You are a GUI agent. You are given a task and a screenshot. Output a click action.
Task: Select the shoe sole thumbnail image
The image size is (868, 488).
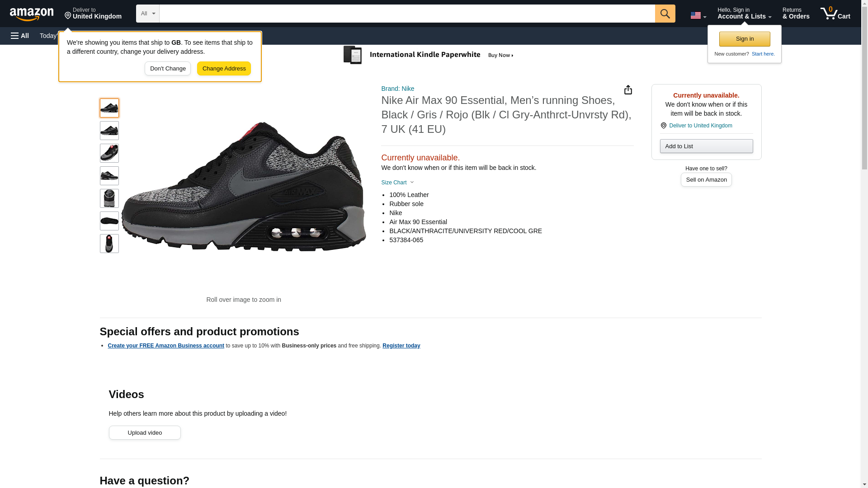(x=109, y=221)
